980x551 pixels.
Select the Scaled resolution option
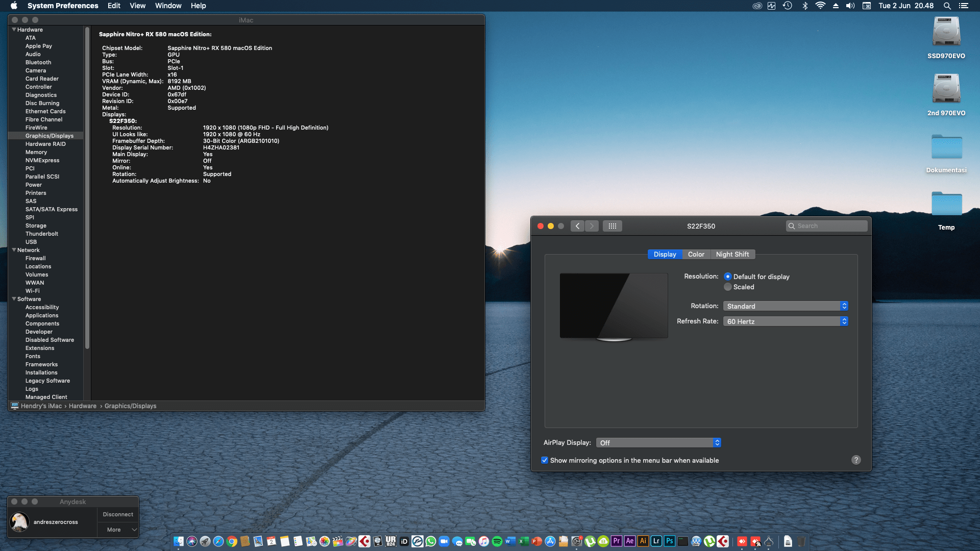point(728,287)
